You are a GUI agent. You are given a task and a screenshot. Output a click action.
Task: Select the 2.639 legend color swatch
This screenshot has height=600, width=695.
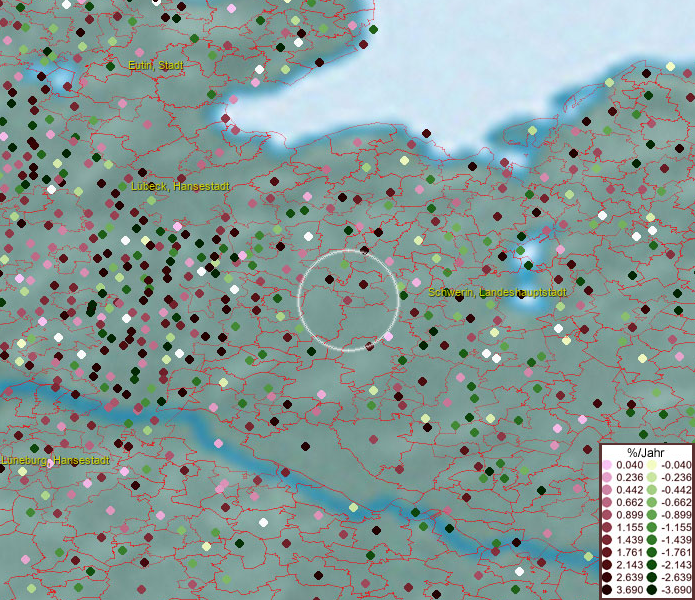point(607,577)
